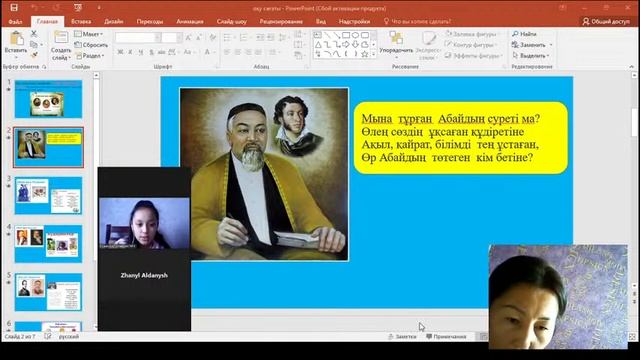Click the Format Painter brush icon
Screen dimensions: 640x360
coord(34,54)
